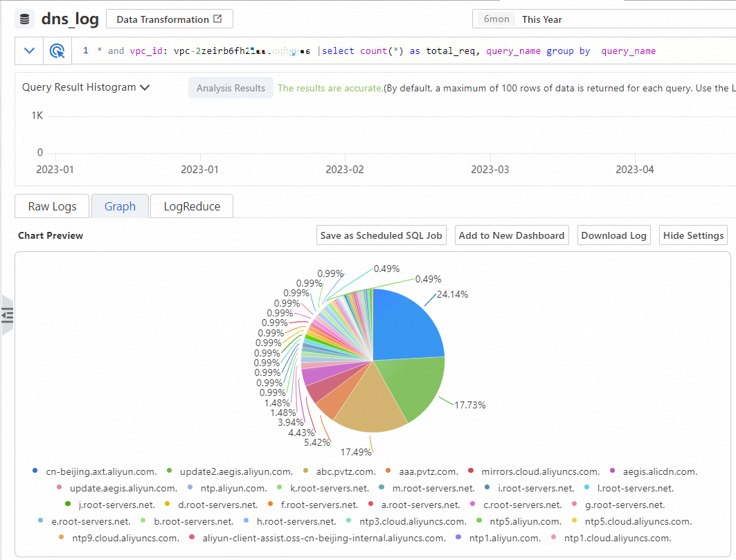Click the Analysis Results label
Image resolution: width=736 pixels, height=560 pixels.
point(231,88)
